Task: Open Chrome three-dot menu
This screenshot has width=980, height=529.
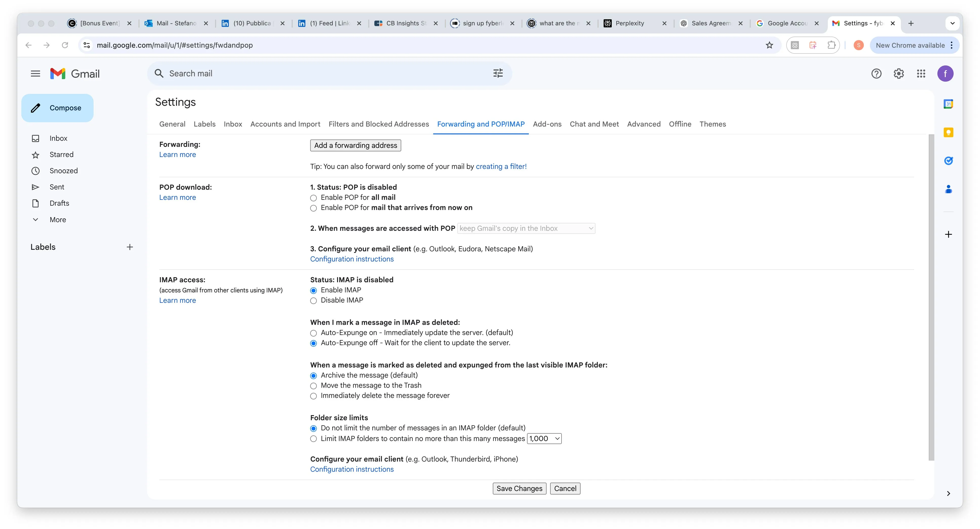Action: tap(952, 45)
